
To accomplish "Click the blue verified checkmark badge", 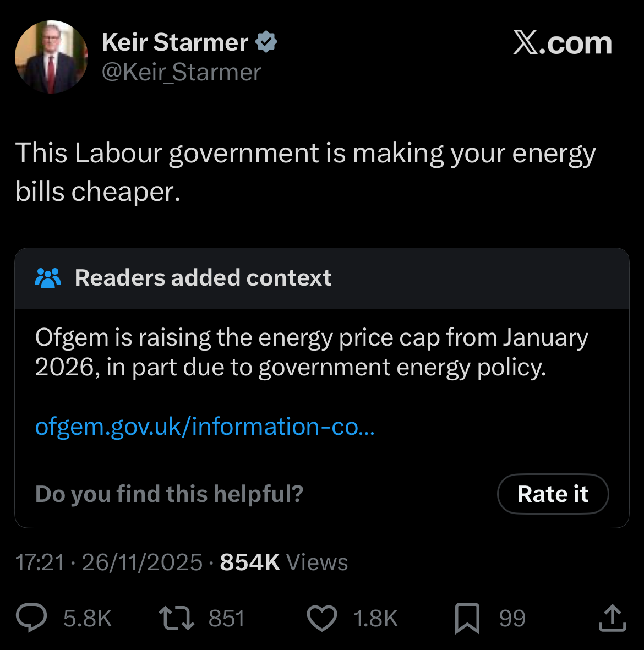I will pyautogui.click(x=266, y=41).
